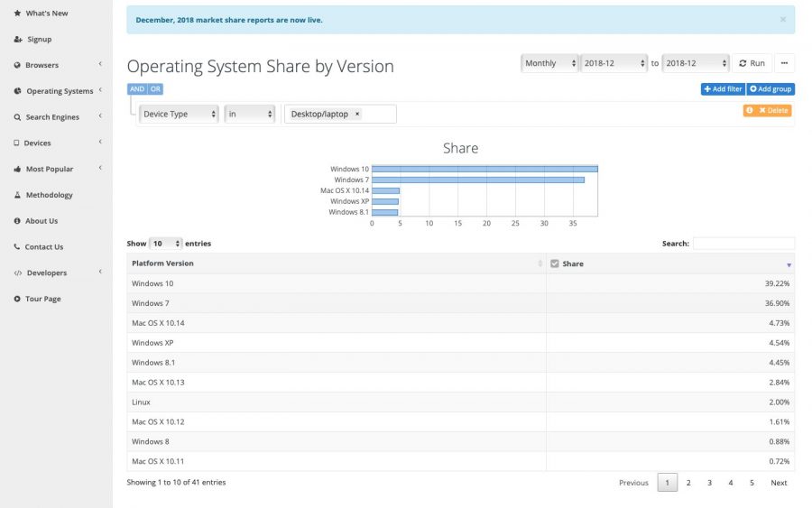Sort the Platform Version column
Image resolution: width=812 pixels, height=508 pixels.
(337, 263)
